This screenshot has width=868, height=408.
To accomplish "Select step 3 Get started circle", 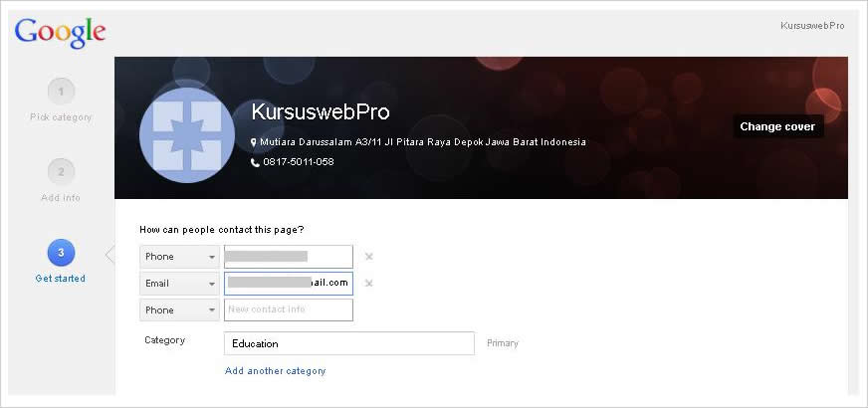I will point(61,253).
